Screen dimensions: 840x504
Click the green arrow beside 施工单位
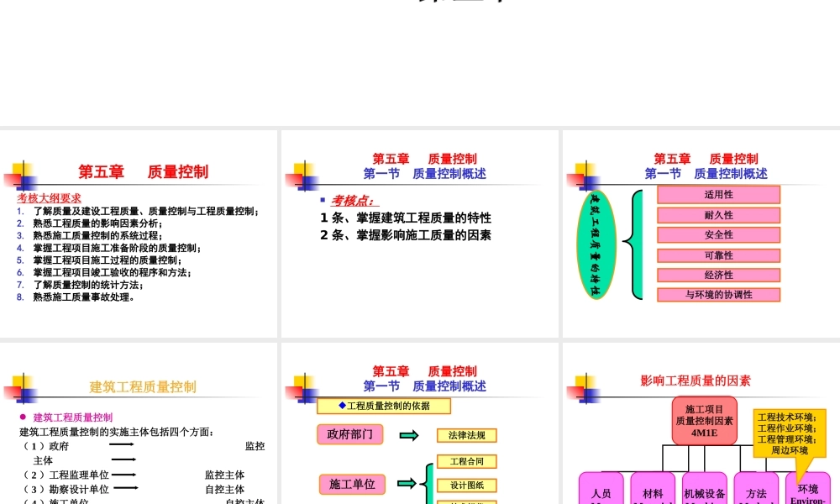407,484
